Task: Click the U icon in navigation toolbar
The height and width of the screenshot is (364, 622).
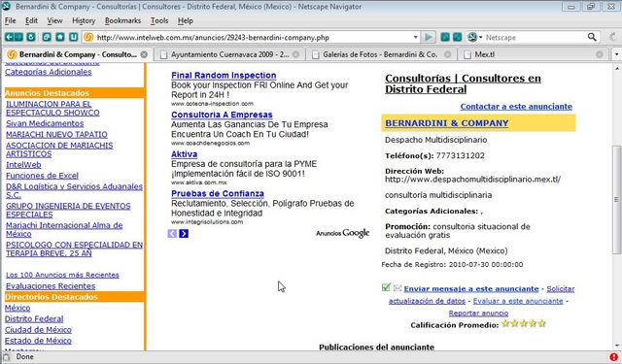Action: tap(74, 37)
